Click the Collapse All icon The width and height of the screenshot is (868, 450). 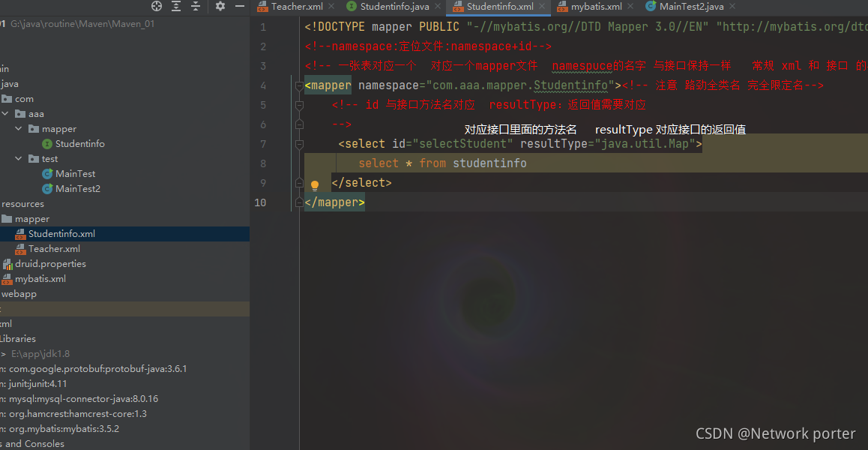point(196,6)
